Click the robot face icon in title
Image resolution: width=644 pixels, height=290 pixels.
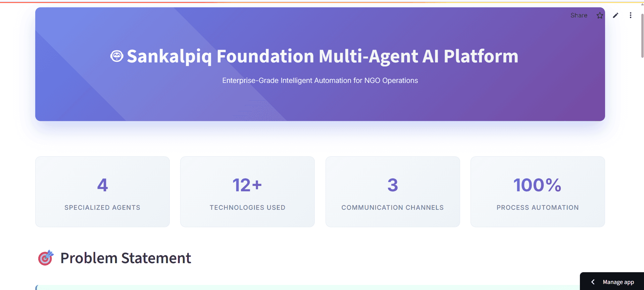coord(117,56)
